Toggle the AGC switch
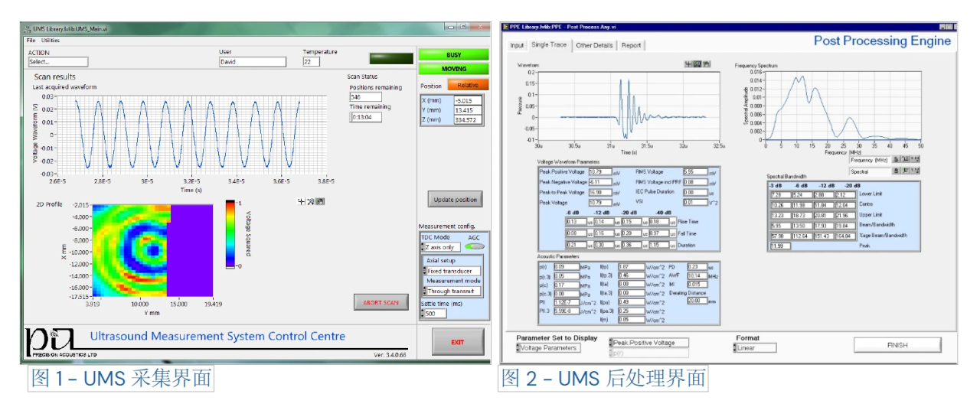 pos(475,246)
